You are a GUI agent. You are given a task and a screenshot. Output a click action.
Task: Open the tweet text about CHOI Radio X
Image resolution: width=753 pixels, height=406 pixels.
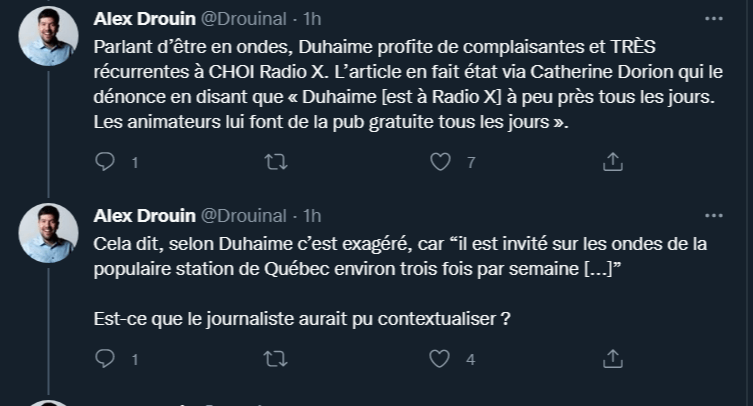[x=400, y=85]
